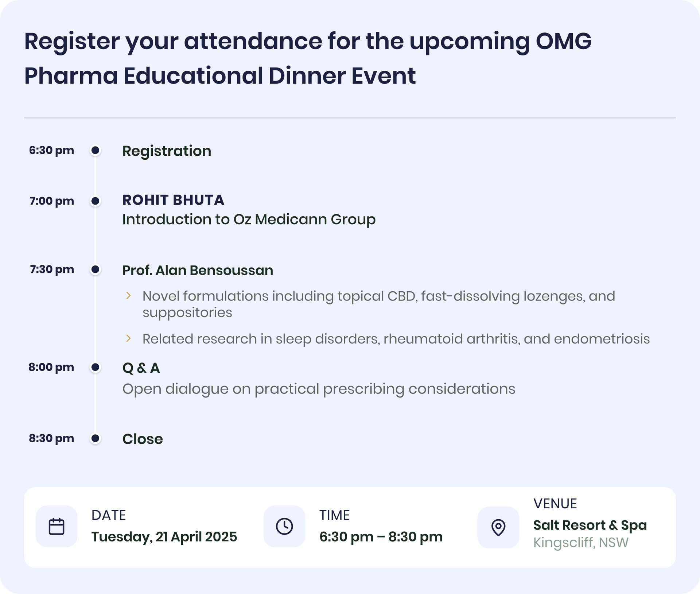Click the clock time icon
This screenshot has width=700, height=594.
(284, 527)
